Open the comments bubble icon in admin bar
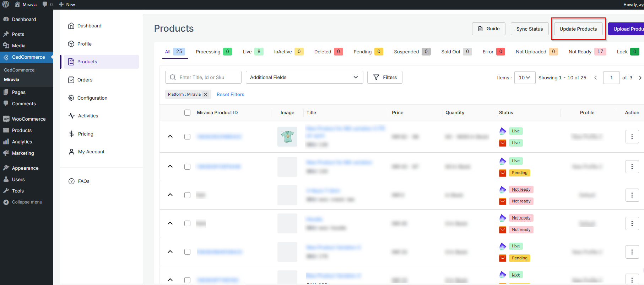 pyautogui.click(x=45, y=4)
